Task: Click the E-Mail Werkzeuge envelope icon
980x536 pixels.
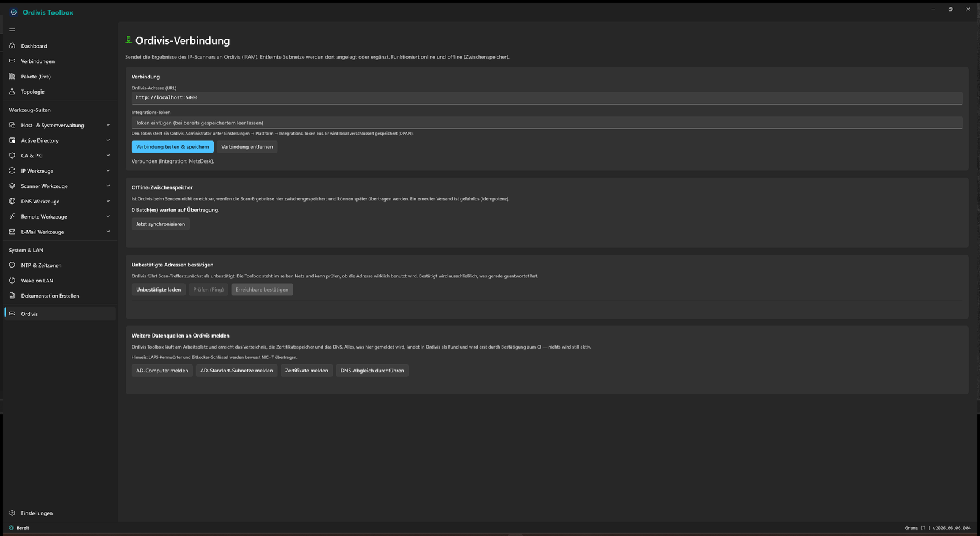Action: pyautogui.click(x=12, y=232)
